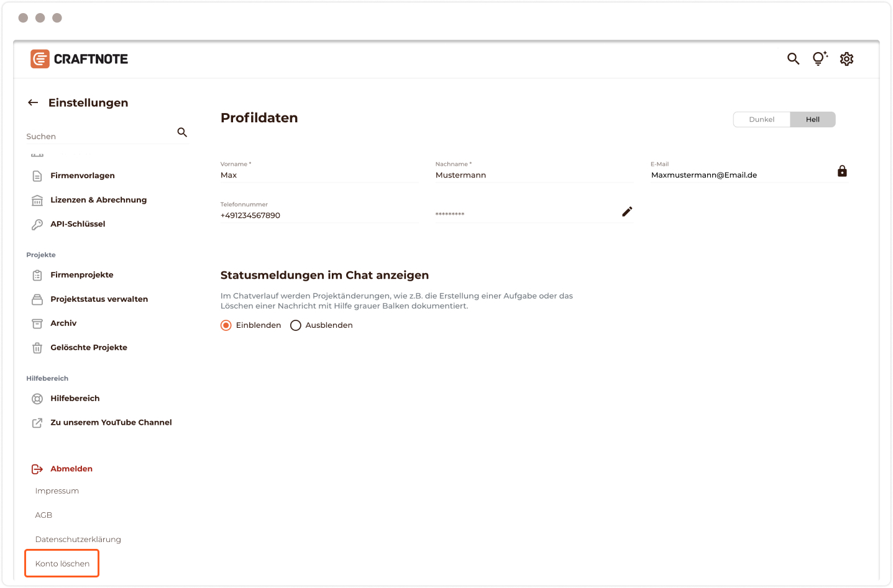
Task: Click the sidebar search magnifier icon
Action: point(182,132)
